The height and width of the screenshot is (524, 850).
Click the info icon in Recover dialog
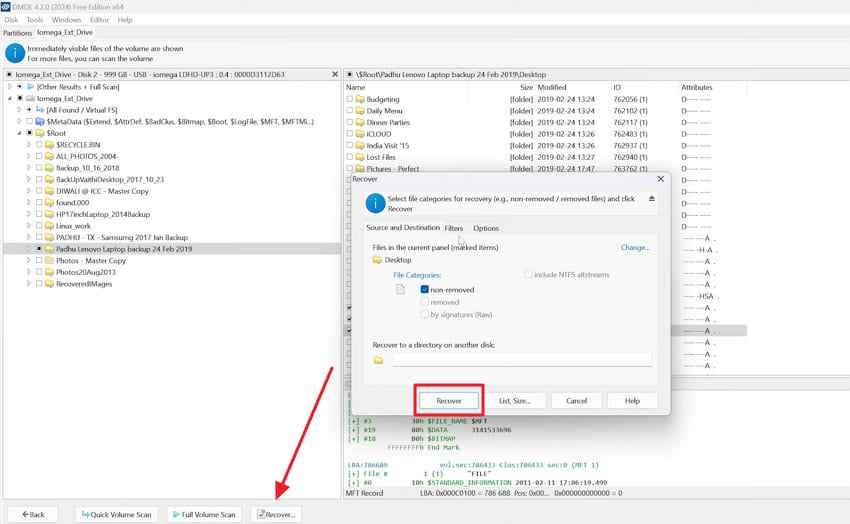(375, 203)
